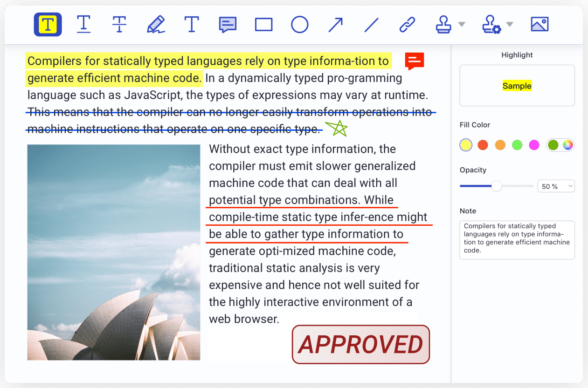
Task: Select the Insert Image tool
Action: [540, 24]
